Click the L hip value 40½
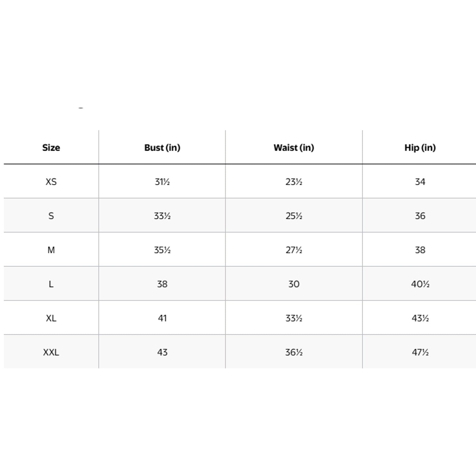 [x=420, y=284]
